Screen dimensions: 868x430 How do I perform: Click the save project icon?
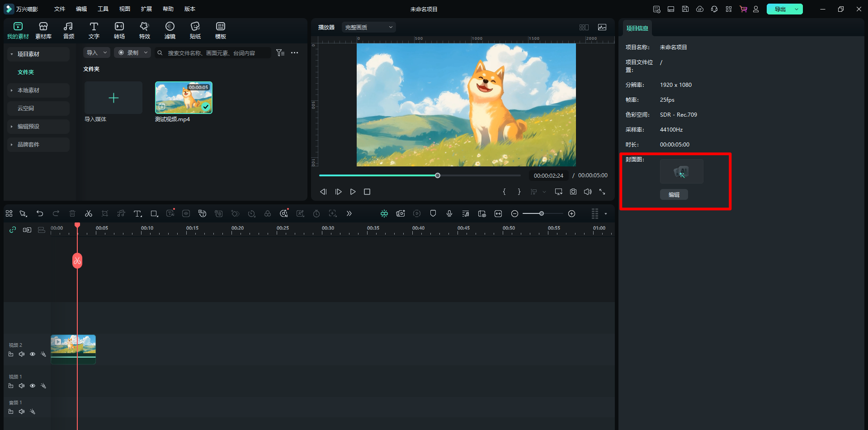(685, 9)
